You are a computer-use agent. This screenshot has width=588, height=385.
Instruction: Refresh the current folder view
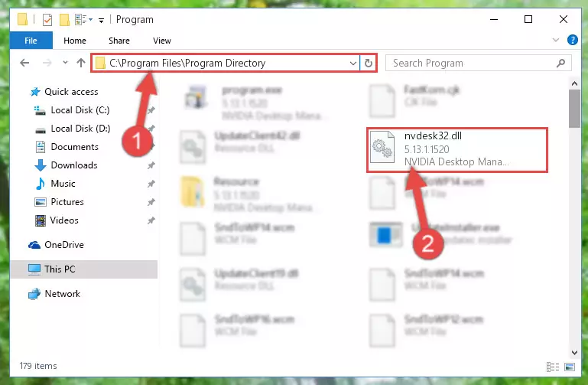pyautogui.click(x=369, y=63)
